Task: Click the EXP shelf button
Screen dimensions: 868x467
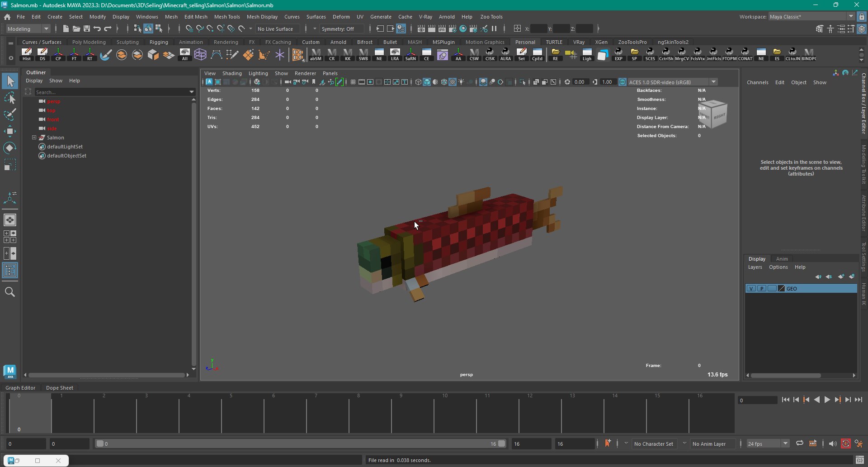Action: coord(618,55)
